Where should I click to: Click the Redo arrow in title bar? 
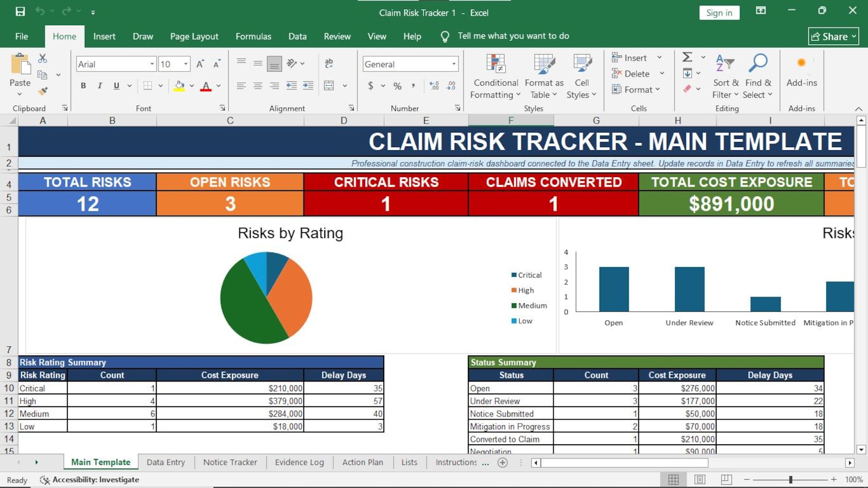66,11
